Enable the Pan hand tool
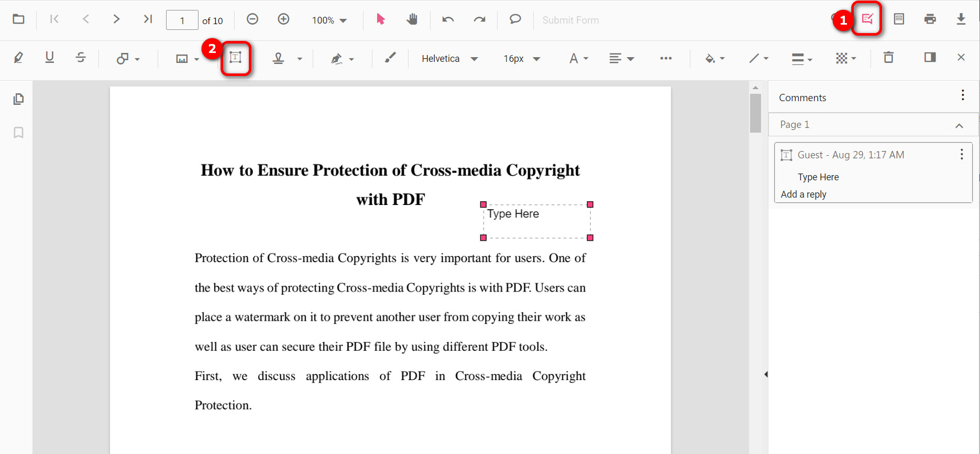This screenshot has height=454, width=980. tap(412, 19)
